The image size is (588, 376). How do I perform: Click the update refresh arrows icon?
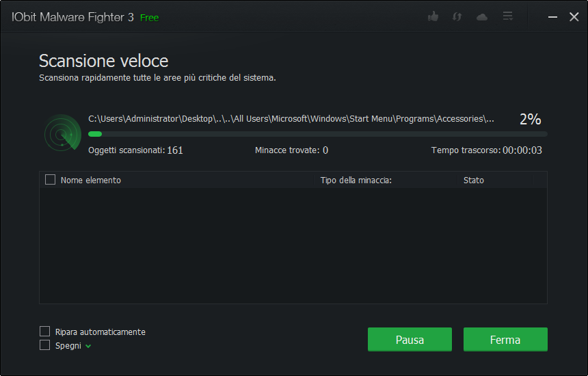(457, 16)
